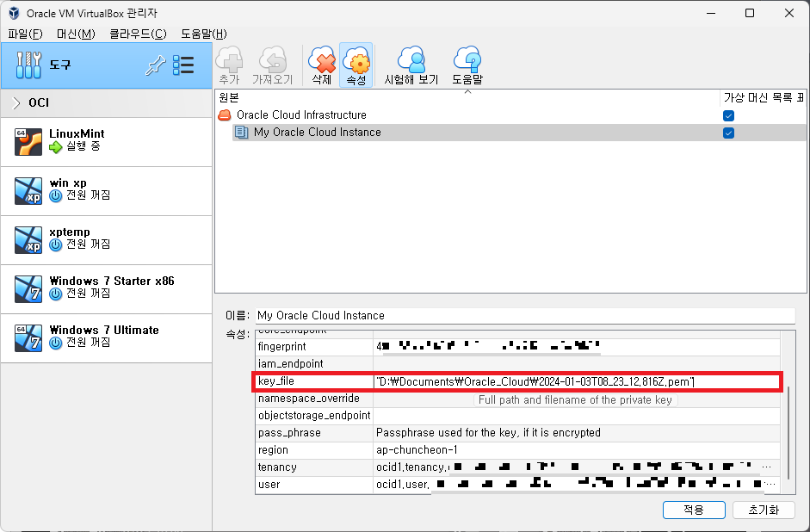This screenshot has height=532, width=810.
Task: Open the Help (도움말) cloud toolbar icon
Action: click(x=467, y=59)
